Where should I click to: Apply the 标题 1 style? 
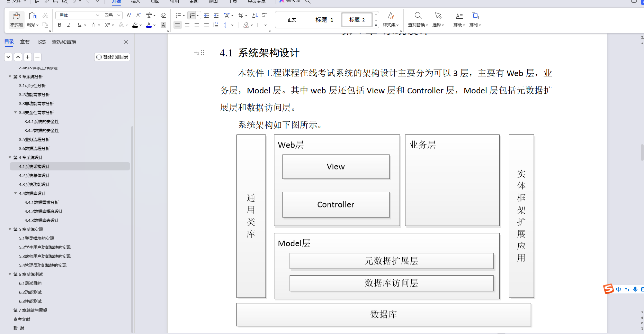pyautogui.click(x=324, y=20)
